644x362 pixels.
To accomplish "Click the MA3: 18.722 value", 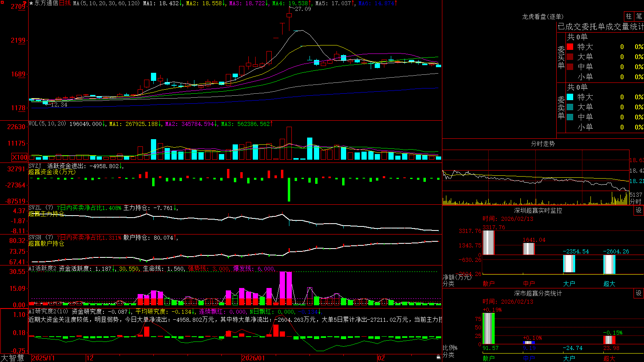I will [x=248, y=3].
